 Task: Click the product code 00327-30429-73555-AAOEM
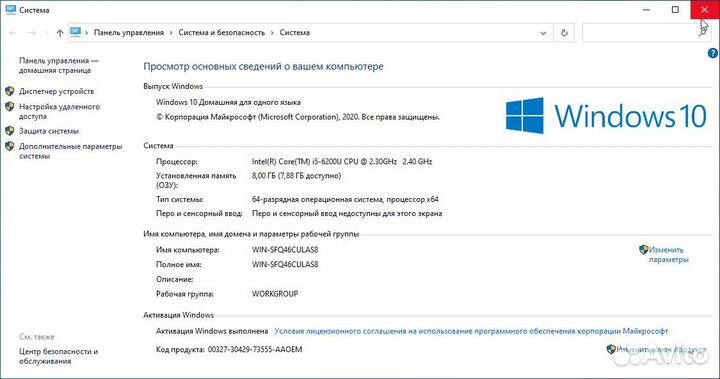(x=255, y=350)
